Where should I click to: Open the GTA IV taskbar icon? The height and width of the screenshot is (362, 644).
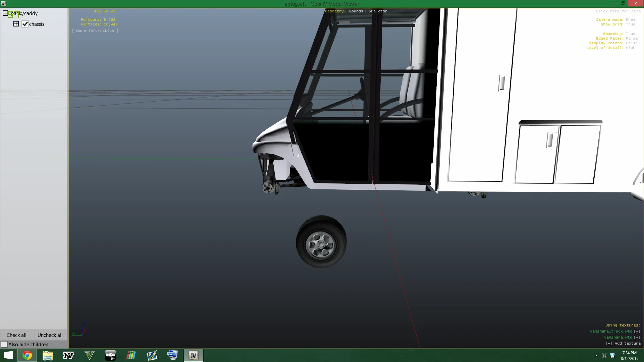68,355
